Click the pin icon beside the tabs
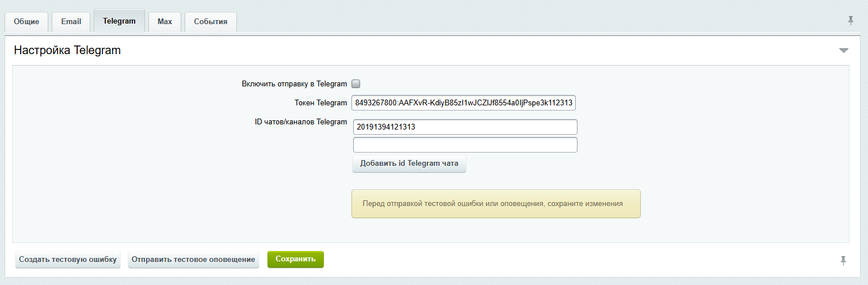This screenshot has width=868, height=285. coord(851,21)
